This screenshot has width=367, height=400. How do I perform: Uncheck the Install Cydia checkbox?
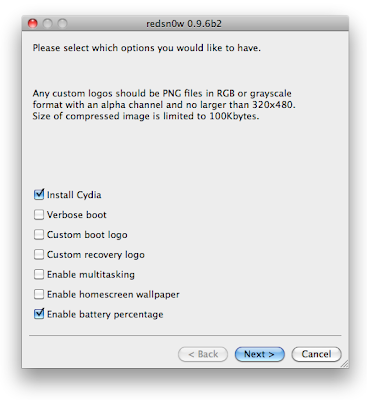coord(39,195)
